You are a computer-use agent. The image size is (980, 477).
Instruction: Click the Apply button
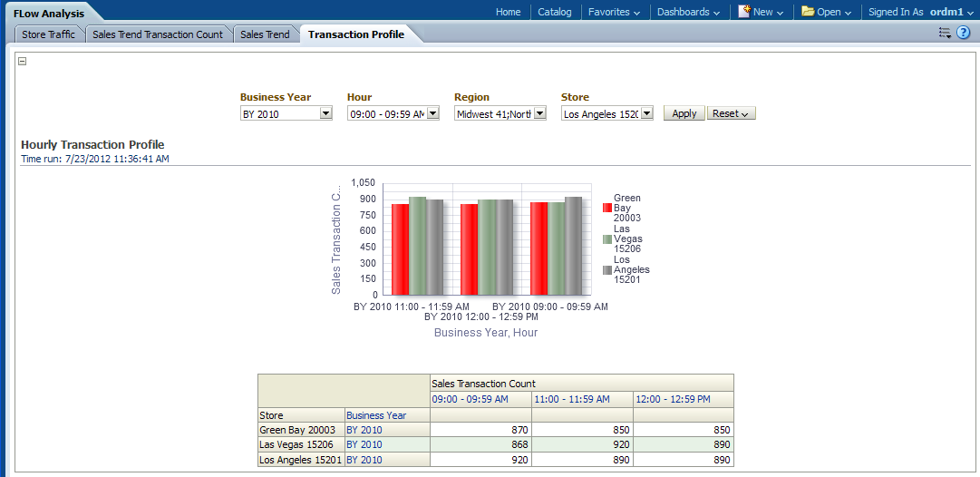[684, 113]
